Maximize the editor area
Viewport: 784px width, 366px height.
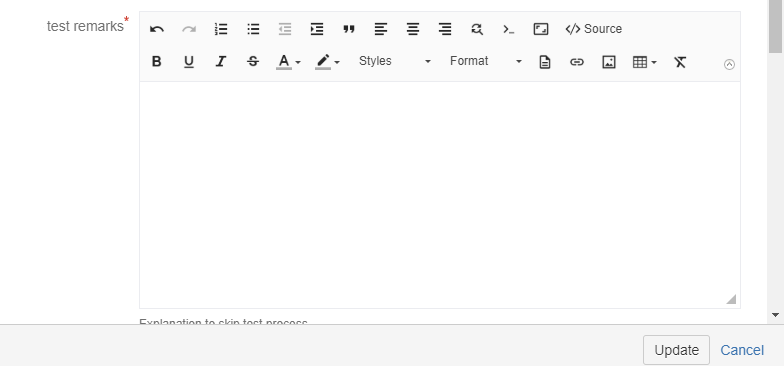click(541, 29)
